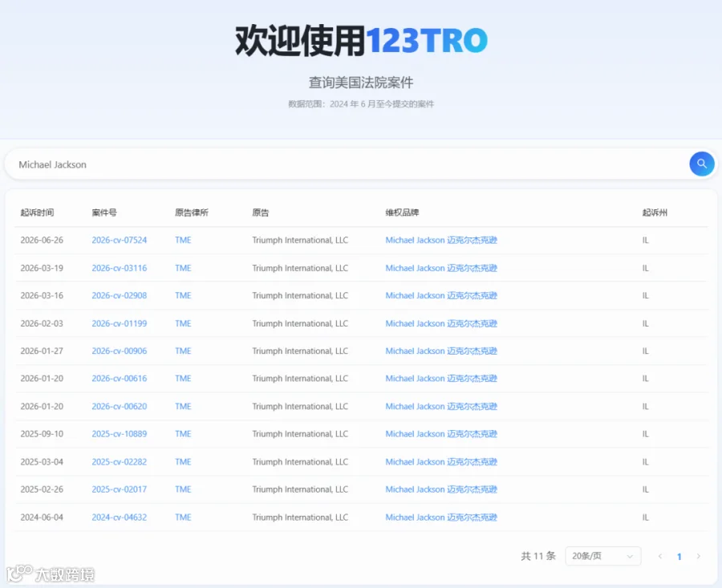Open the 20条/页 page size dropdown
The image size is (722, 588).
(x=602, y=556)
